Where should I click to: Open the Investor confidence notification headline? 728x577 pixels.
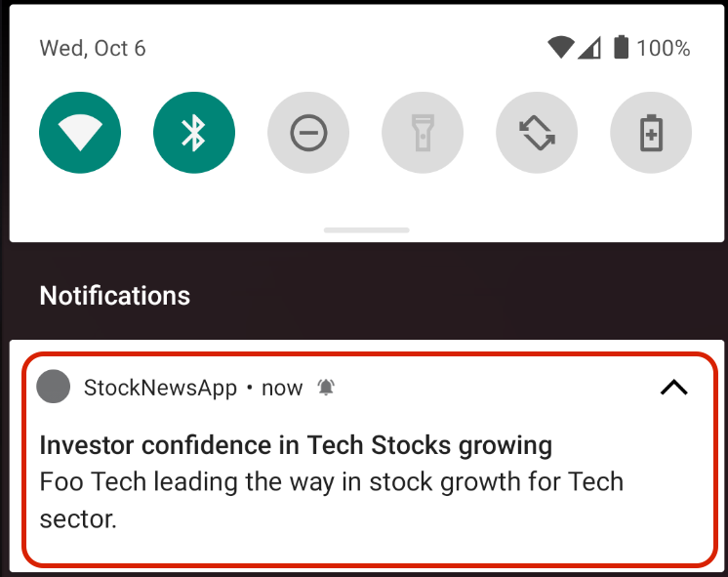click(x=296, y=446)
